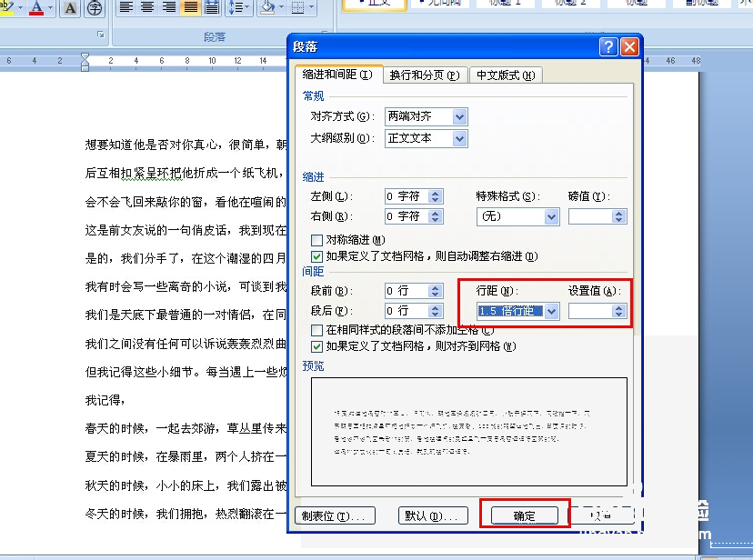Click the 右侧 indent spinner arrows
753x560 pixels.
click(x=435, y=216)
